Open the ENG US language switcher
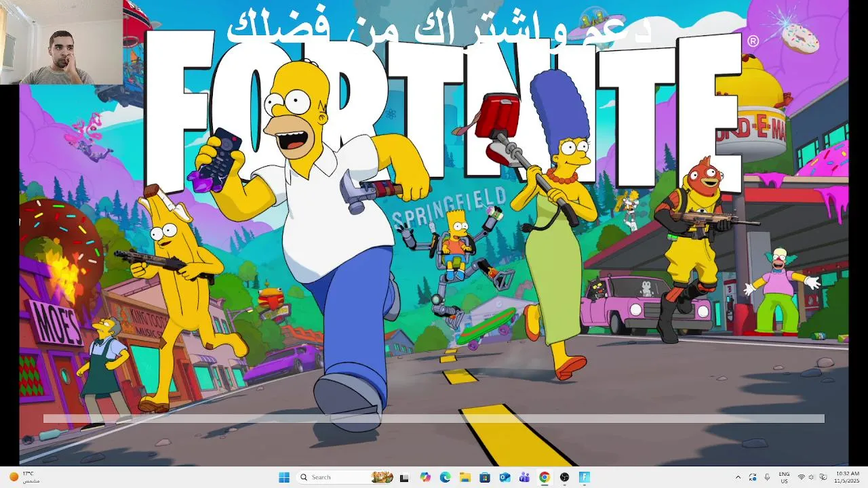Image resolution: width=868 pixels, height=488 pixels. click(x=784, y=477)
